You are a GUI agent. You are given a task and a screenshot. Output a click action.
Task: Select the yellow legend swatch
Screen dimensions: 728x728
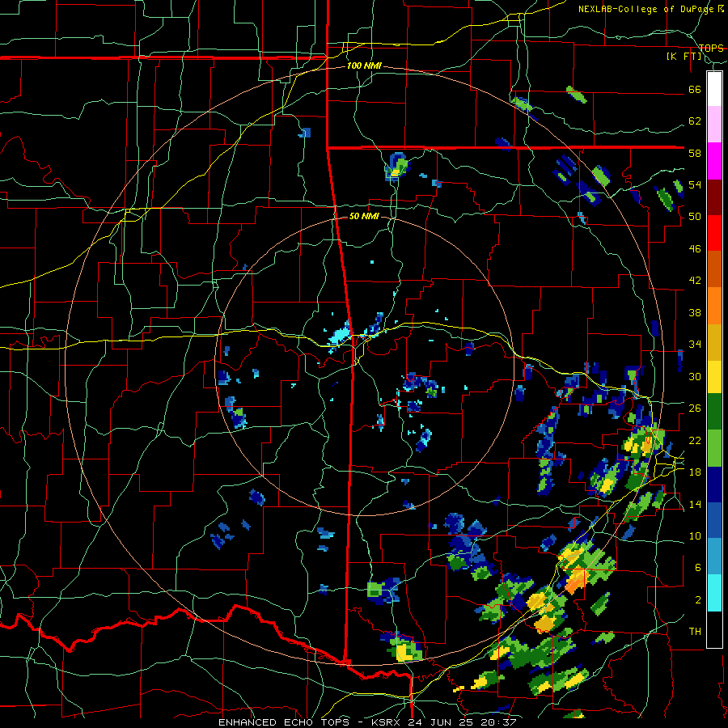point(714,376)
